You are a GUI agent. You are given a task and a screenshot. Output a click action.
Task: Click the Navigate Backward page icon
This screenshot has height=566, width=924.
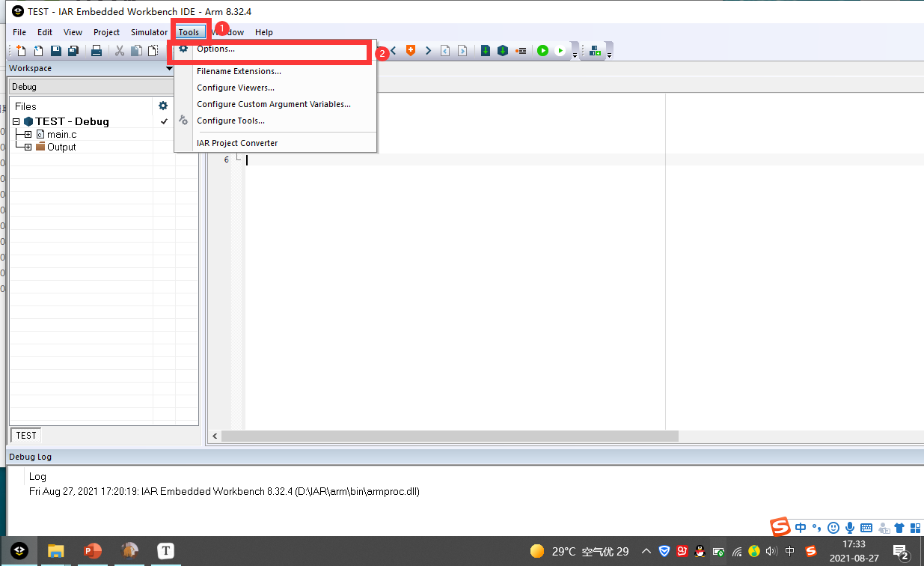[x=445, y=51]
